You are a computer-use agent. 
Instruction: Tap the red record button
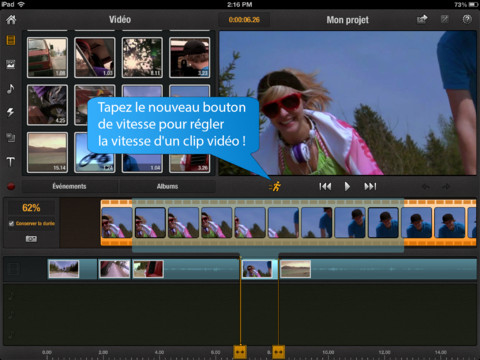[11, 186]
